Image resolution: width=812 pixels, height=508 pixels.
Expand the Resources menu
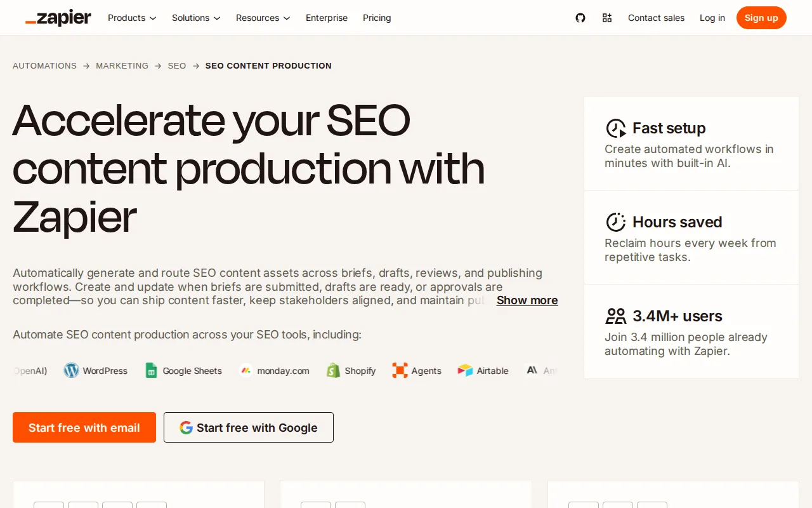click(x=263, y=18)
